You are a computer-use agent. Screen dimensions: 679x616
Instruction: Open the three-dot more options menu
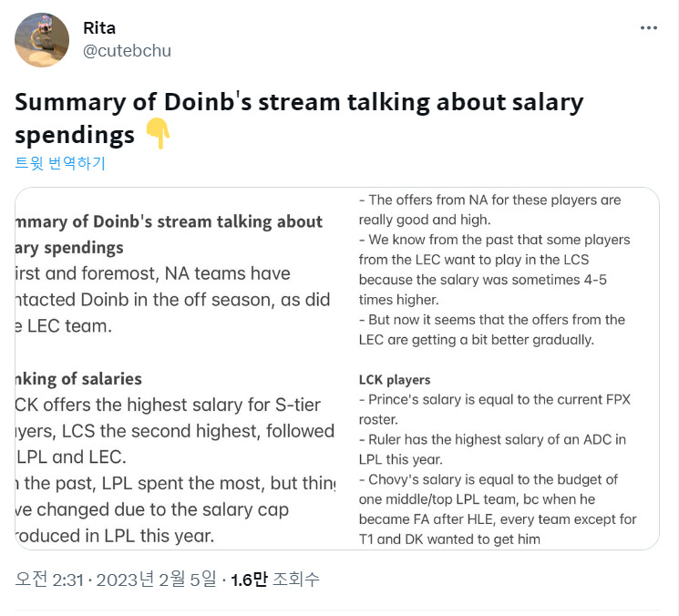point(648,28)
